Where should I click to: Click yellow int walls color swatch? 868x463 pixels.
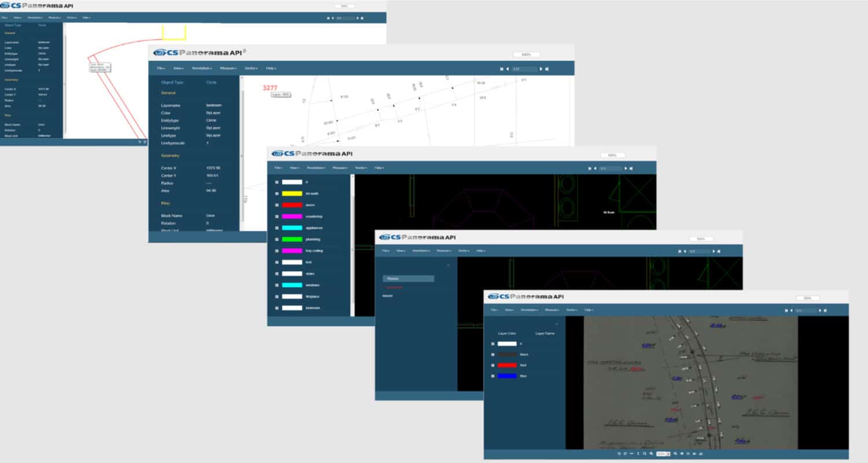point(292,193)
